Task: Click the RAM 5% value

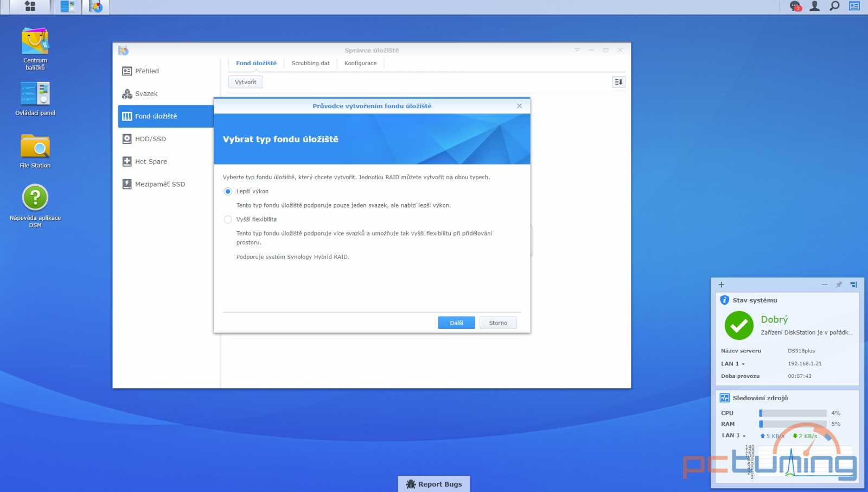Action: 835,424
